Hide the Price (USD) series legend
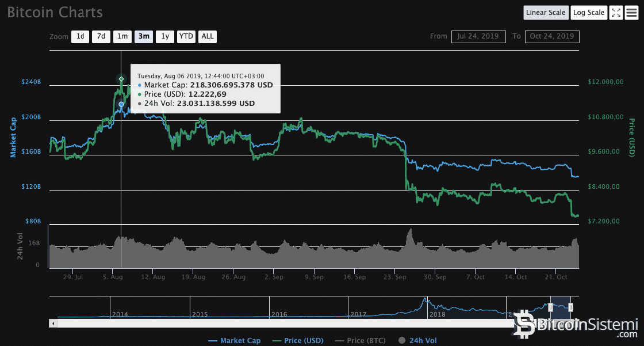The width and height of the screenshot is (644, 346). [298, 341]
